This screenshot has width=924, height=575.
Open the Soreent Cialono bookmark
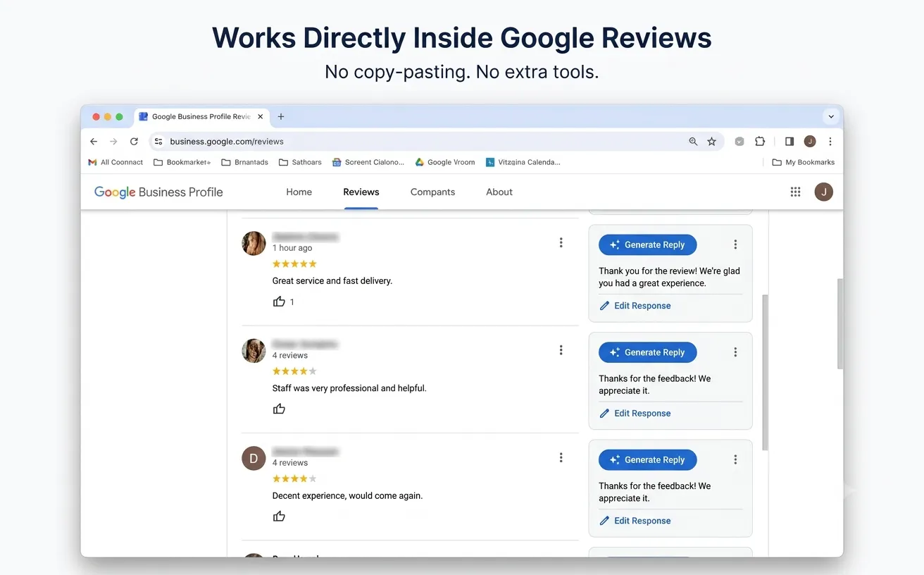[x=368, y=162]
